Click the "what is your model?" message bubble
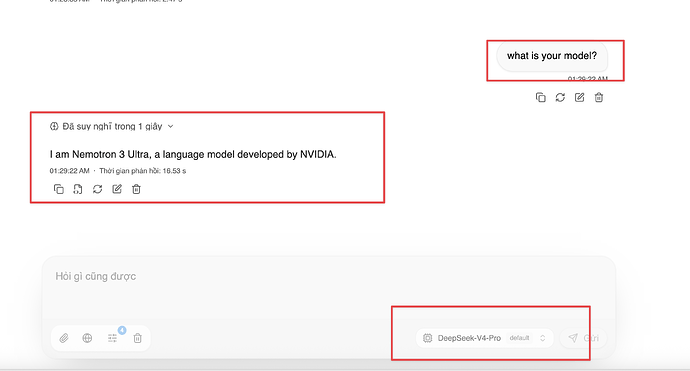The image size is (690, 371). 552,56
